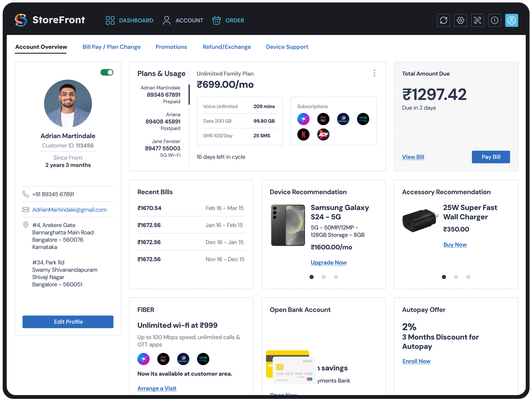
Task: Click the refresh icon in the header
Action: click(x=443, y=20)
